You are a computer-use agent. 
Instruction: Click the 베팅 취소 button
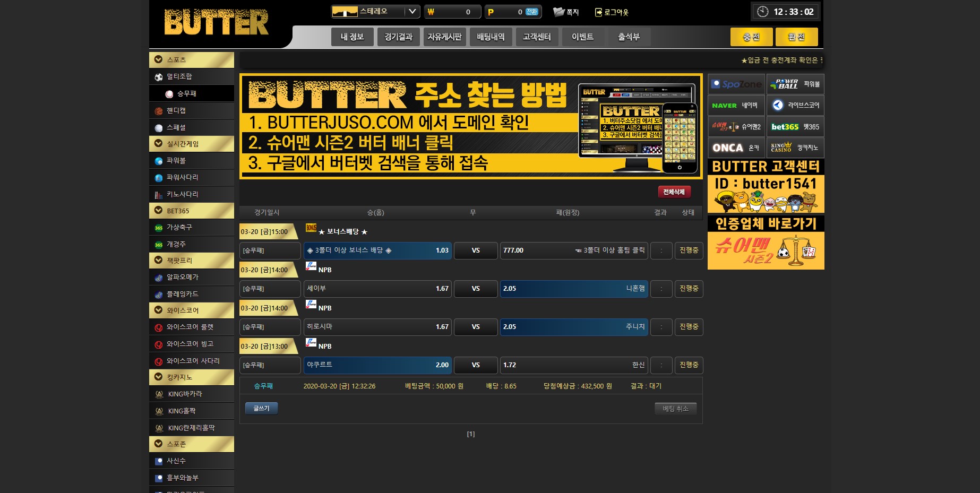pos(675,409)
